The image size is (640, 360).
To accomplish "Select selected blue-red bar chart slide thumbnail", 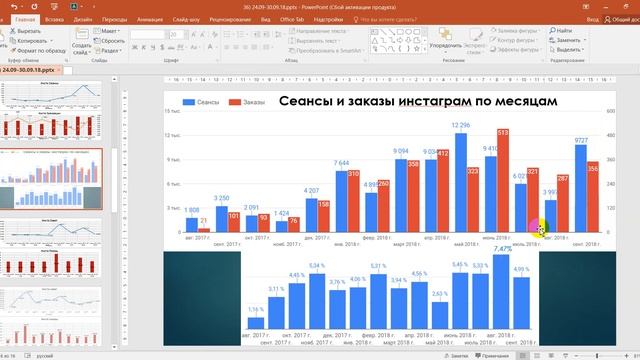I will pyautogui.click(x=51, y=179).
